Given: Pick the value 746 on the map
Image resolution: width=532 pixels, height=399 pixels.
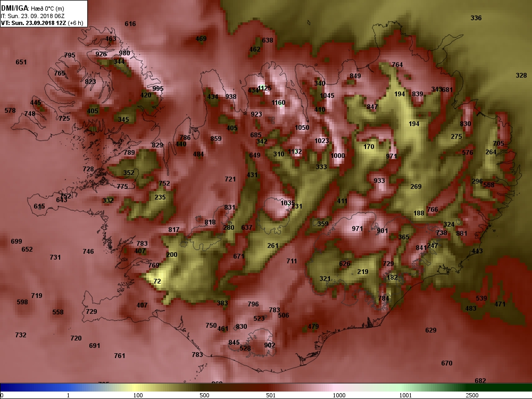Looking at the screenshot, I should (x=88, y=252).
